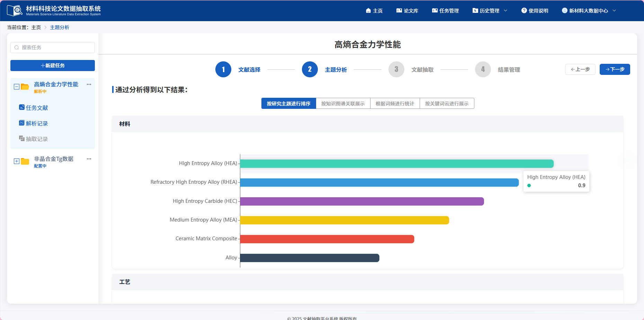Click the 下一步 next step button
Screen dimensions: 644x320
click(615, 69)
